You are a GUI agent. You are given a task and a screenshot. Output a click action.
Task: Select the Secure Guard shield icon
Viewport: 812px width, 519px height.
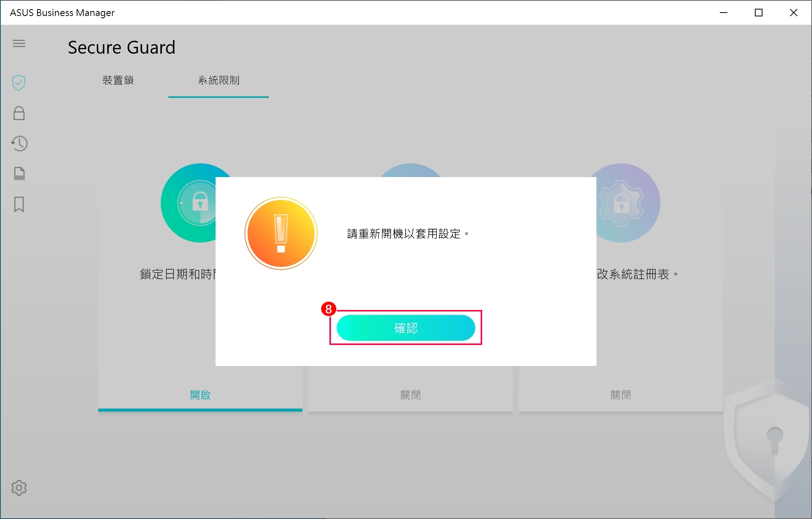[19, 83]
